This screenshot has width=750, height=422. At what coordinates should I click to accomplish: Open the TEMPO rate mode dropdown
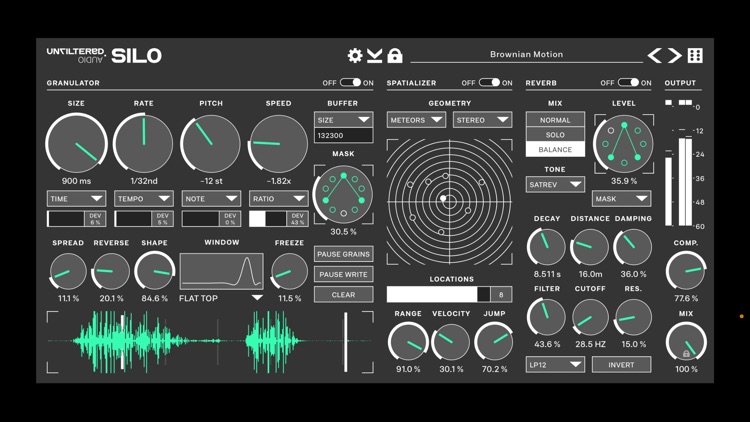point(143,199)
